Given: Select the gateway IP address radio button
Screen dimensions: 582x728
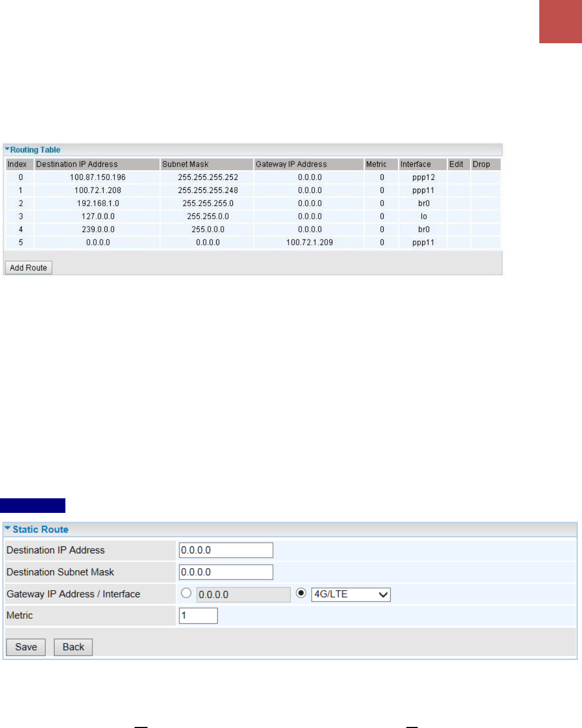Looking at the screenshot, I should click(x=186, y=593).
